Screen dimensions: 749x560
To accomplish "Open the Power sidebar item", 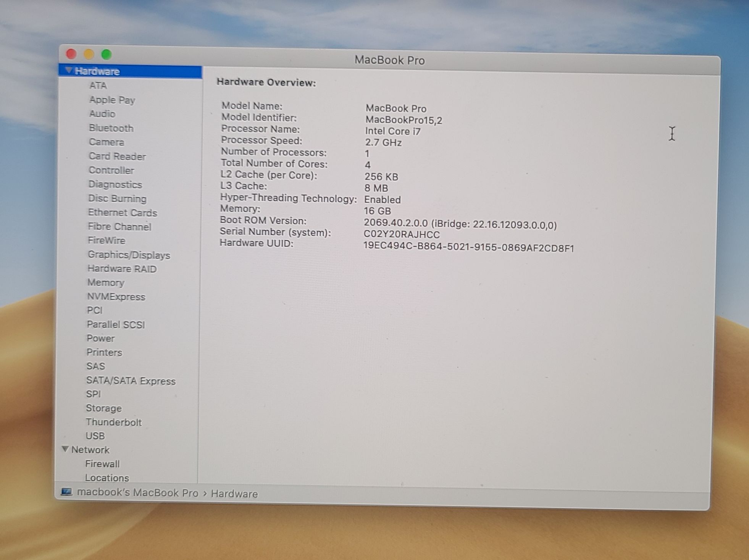I will [x=100, y=339].
